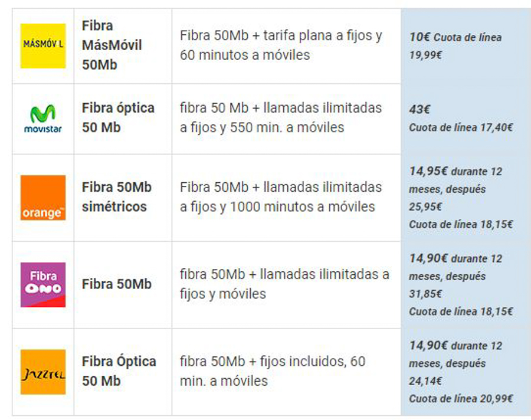
Task: Open Jazztel's Fibra Óptica 50 Mb plan
Action: pos(119,371)
